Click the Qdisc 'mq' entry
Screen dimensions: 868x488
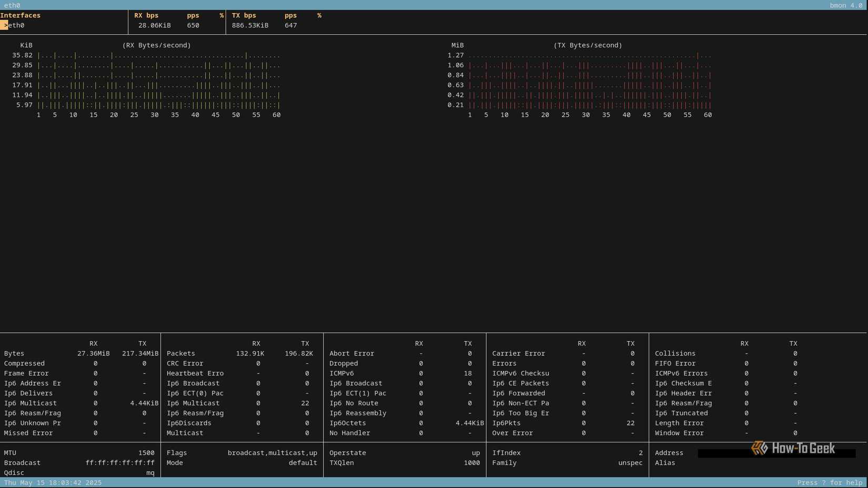(150, 473)
